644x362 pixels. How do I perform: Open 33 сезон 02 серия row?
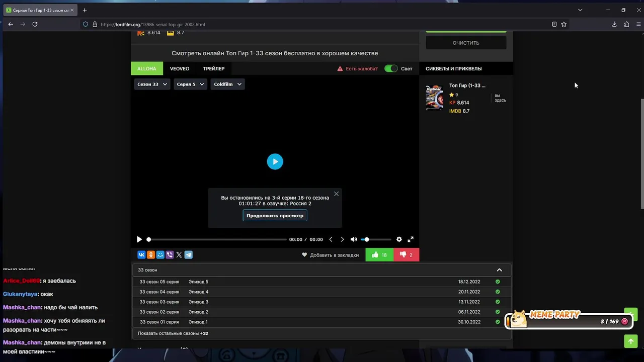click(x=321, y=312)
